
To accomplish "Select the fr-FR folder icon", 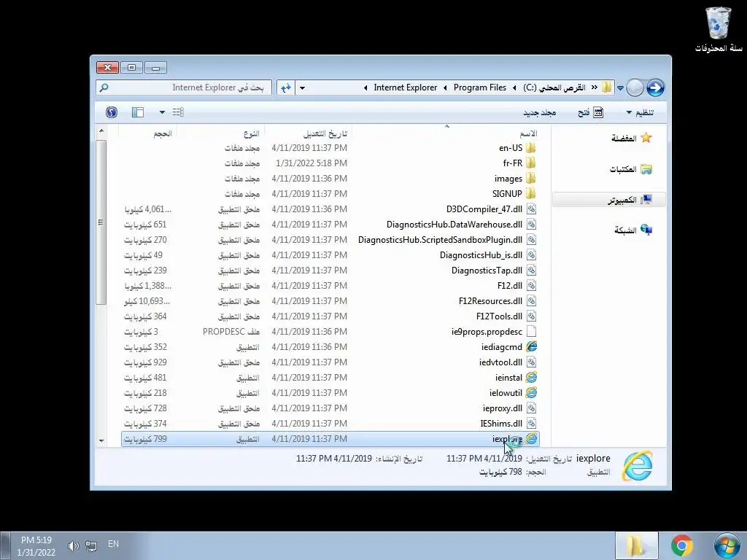I will tap(531, 163).
